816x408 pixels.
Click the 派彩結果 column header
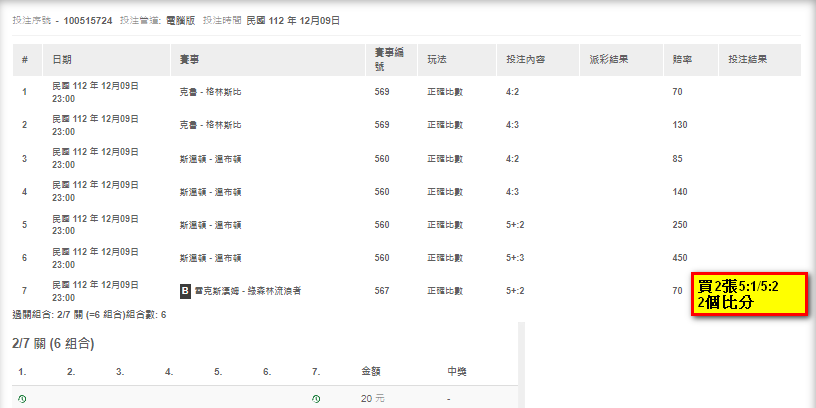[609, 60]
